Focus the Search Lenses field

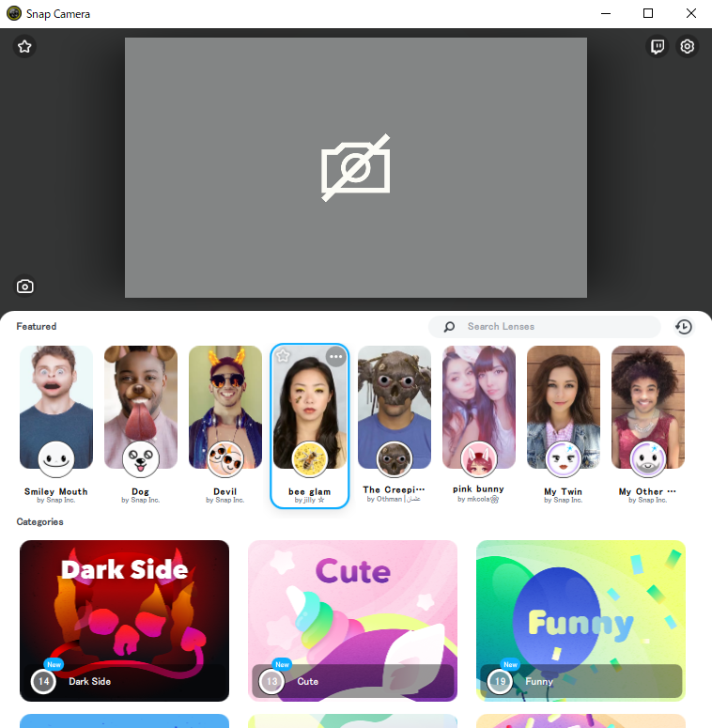[545, 327]
